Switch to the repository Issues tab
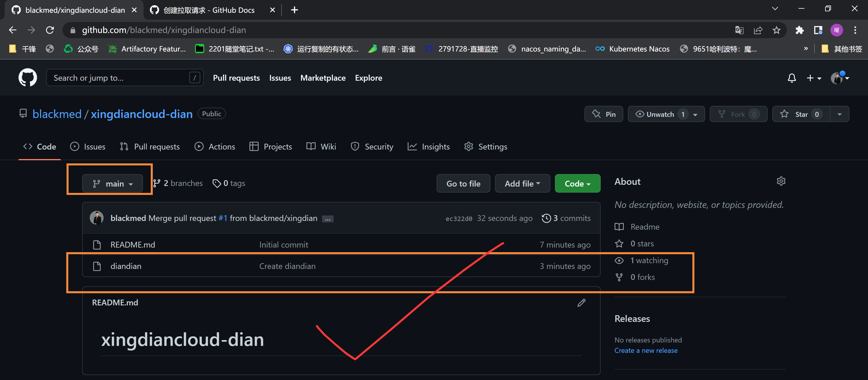The width and height of the screenshot is (868, 380). (x=88, y=147)
